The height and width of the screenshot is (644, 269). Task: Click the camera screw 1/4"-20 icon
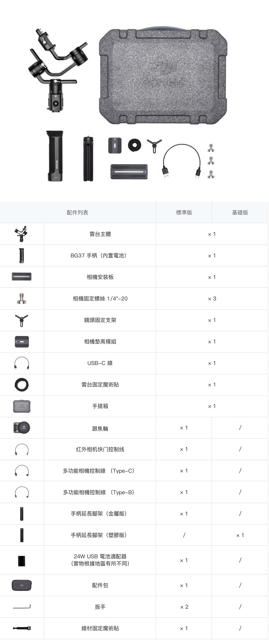[x=22, y=298]
